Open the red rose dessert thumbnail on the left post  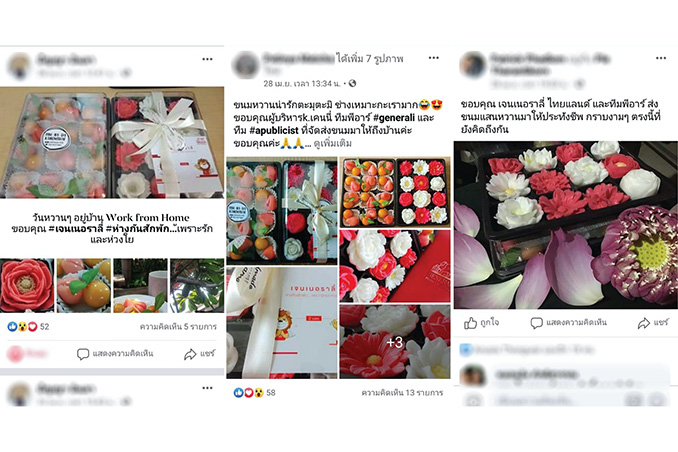click(27, 285)
